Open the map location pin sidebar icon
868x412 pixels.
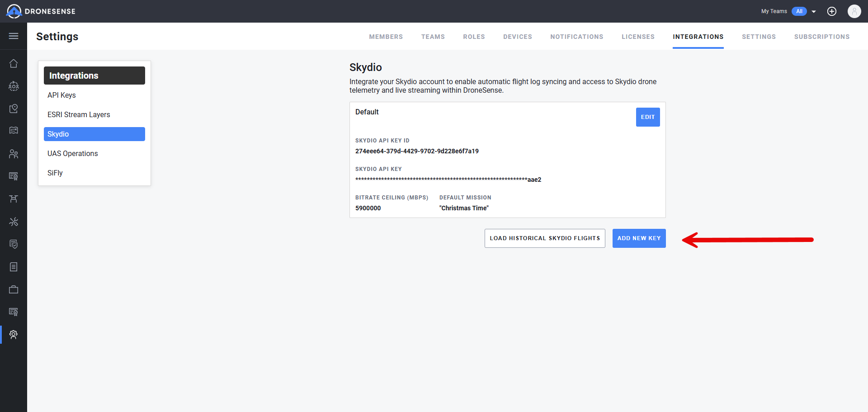tap(14, 109)
